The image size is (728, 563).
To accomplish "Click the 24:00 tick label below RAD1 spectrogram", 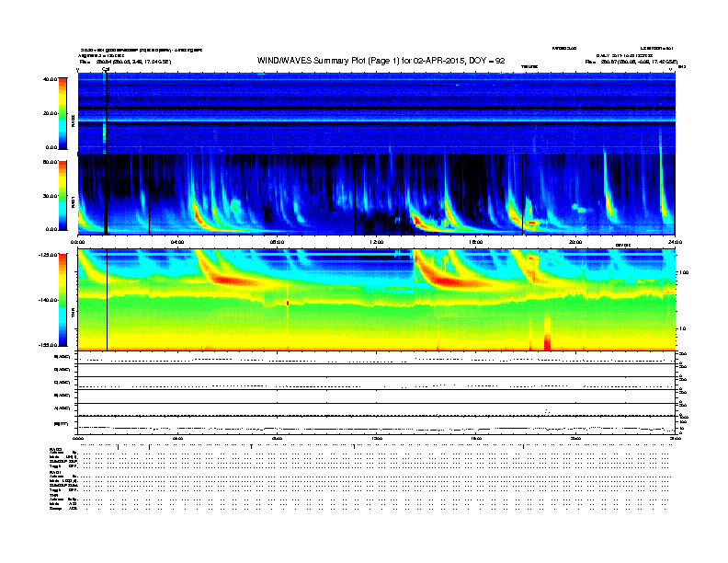I will (674, 242).
